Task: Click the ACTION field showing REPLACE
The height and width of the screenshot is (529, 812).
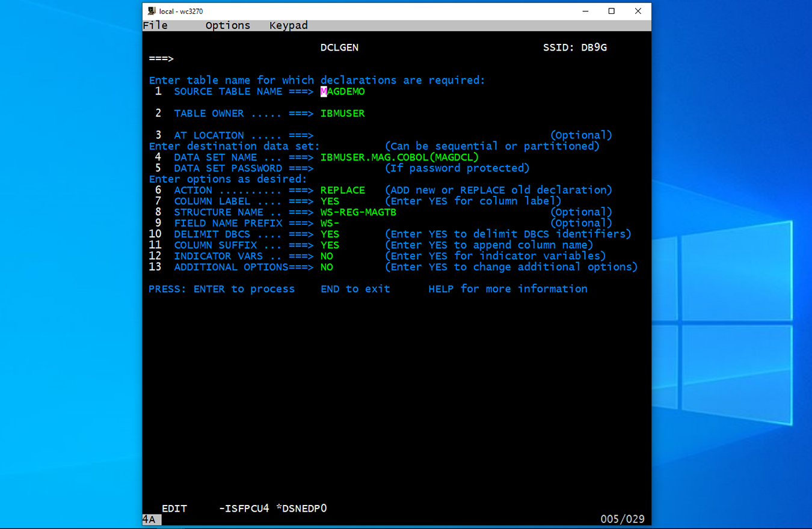Action: 343,191
